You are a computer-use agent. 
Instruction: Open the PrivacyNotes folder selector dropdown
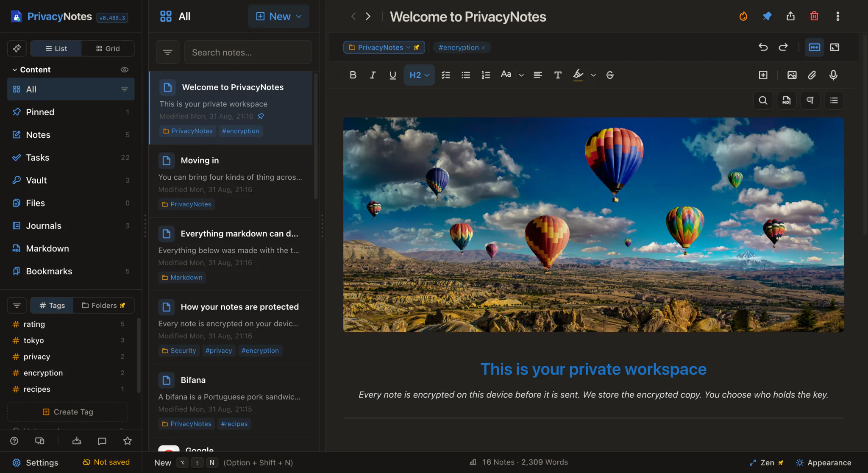coord(384,47)
